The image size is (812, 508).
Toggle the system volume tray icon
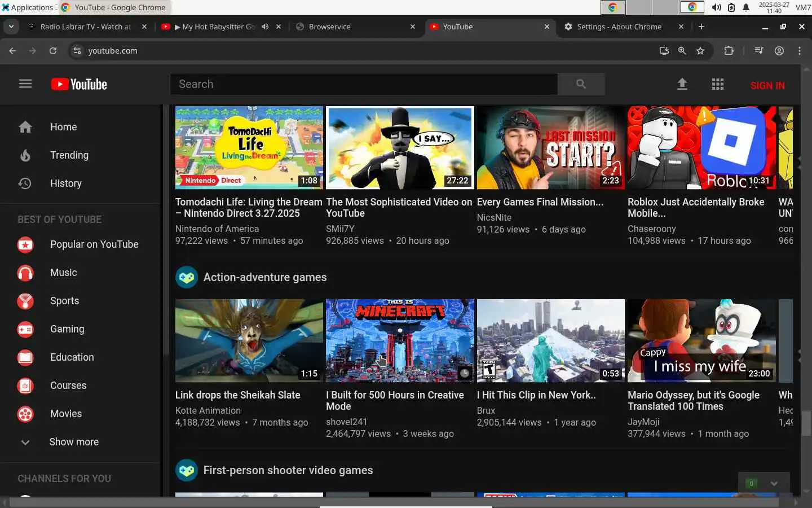tap(717, 7)
